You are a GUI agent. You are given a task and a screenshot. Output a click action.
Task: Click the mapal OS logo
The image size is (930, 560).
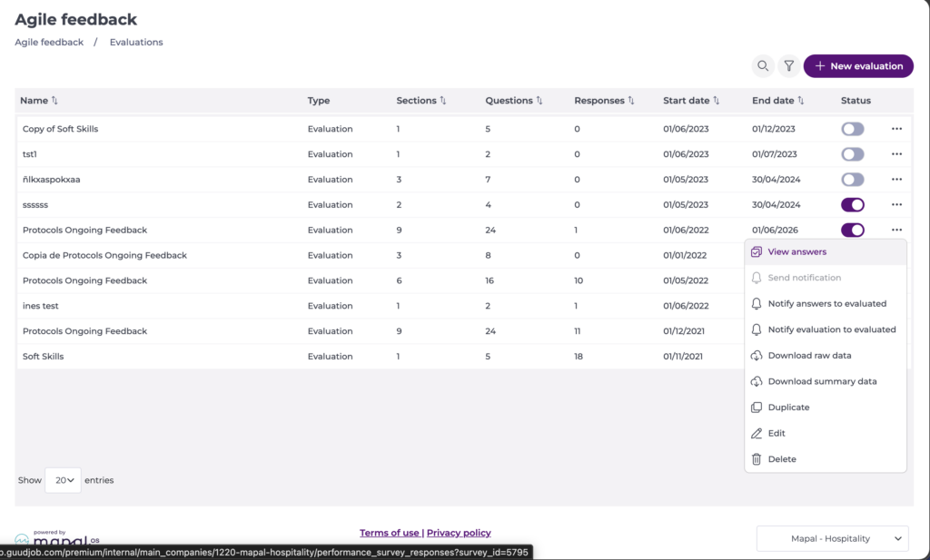point(57,538)
